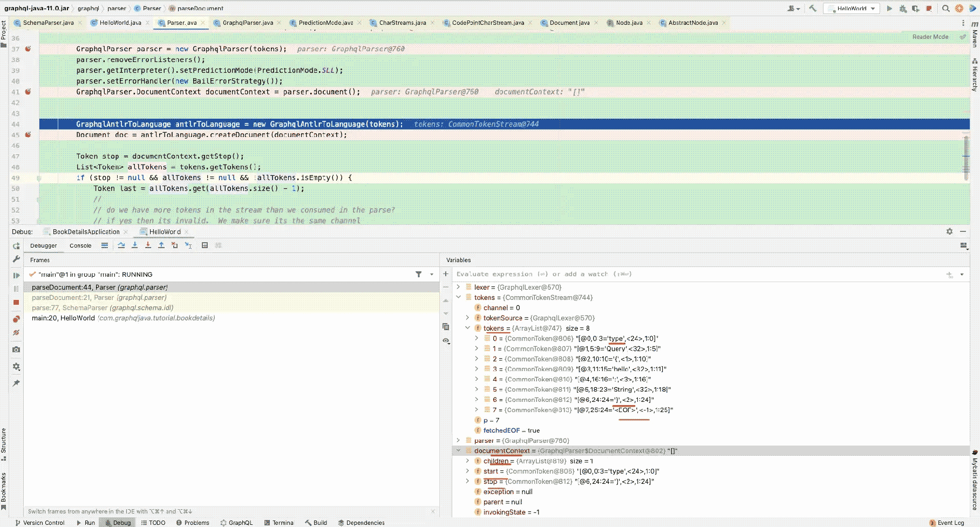The height and width of the screenshot is (527, 980).
Task: Expand tokenSource variable node
Action: click(468, 318)
